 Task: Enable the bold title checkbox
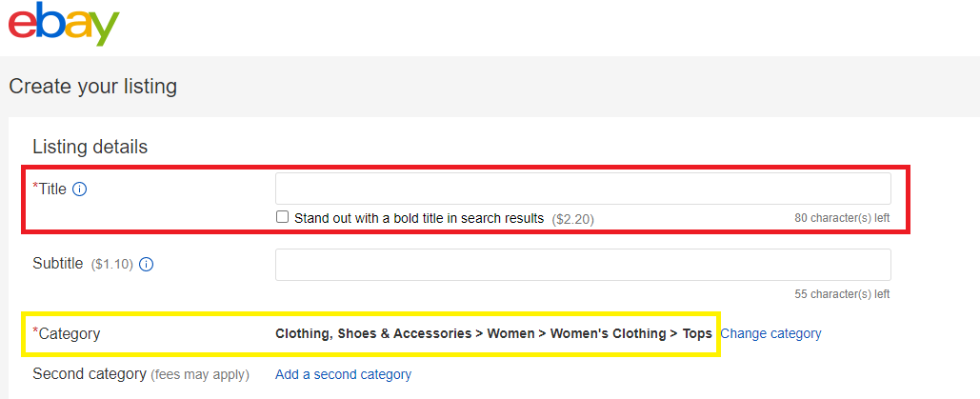[x=282, y=217]
